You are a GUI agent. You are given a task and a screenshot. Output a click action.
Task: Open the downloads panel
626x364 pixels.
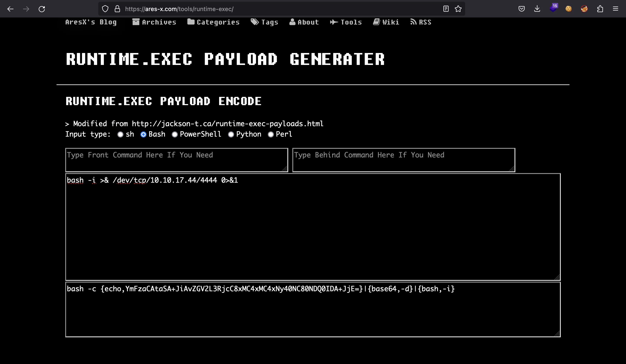click(537, 9)
